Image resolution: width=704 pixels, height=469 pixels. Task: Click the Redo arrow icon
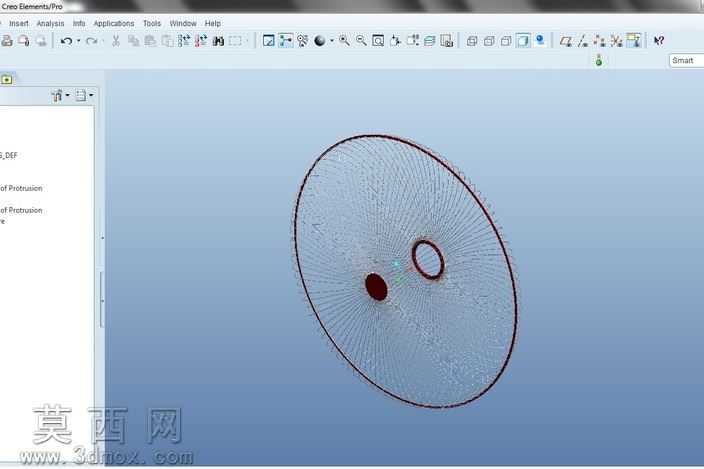click(92, 41)
